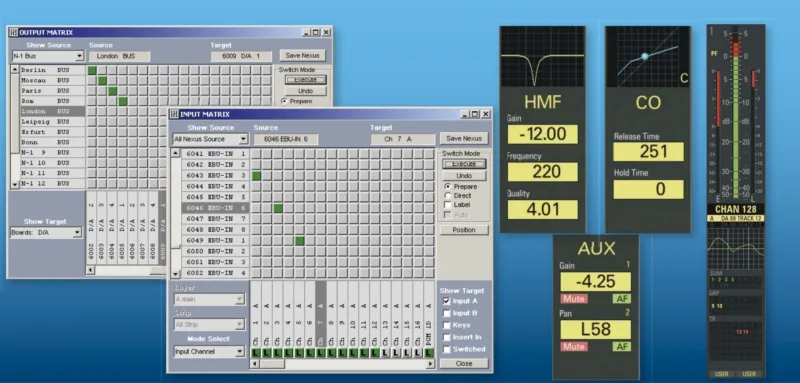This screenshot has height=383, width=800.
Task: Check the Keys show target
Action: tap(447, 325)
